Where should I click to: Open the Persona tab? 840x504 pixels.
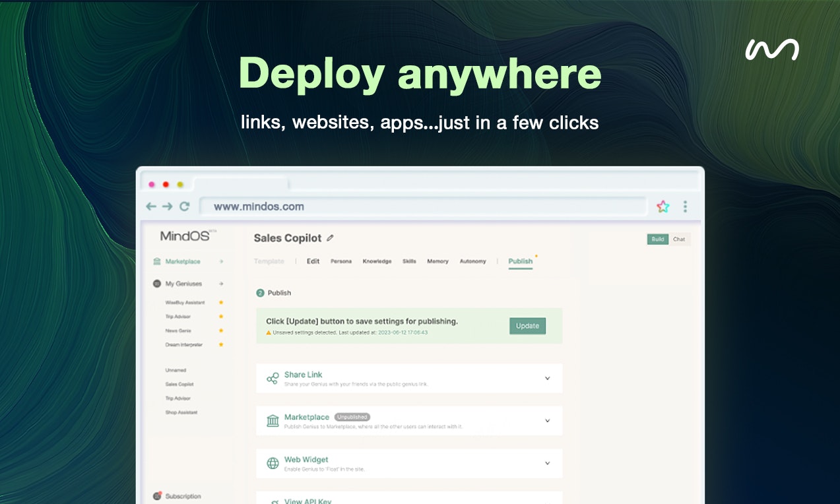(x=341, y=261)
